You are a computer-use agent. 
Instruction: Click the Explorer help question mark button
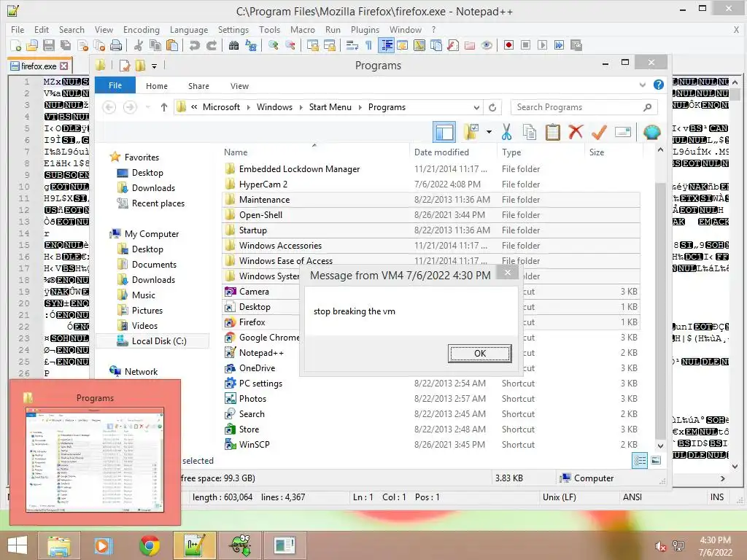(659, 85)
